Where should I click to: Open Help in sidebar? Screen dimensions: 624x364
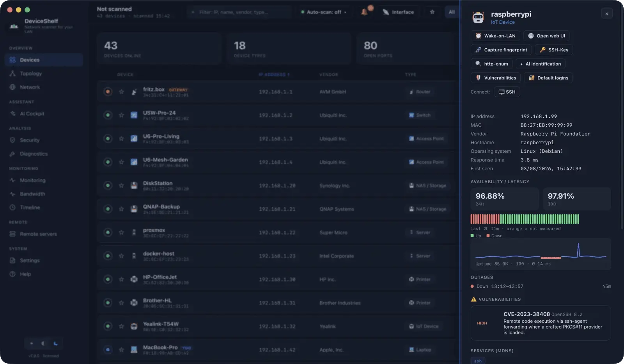(x=44, y=274)
